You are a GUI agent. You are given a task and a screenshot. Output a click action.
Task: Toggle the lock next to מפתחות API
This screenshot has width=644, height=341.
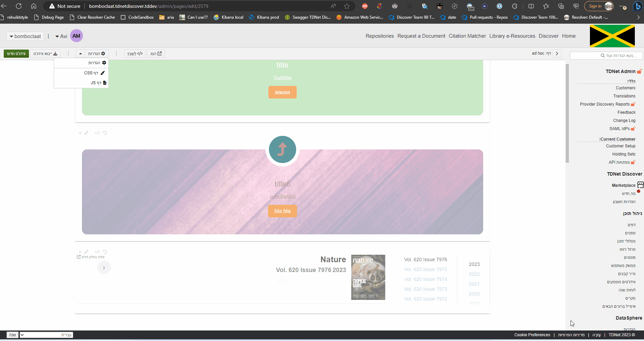tap(633, 162)
